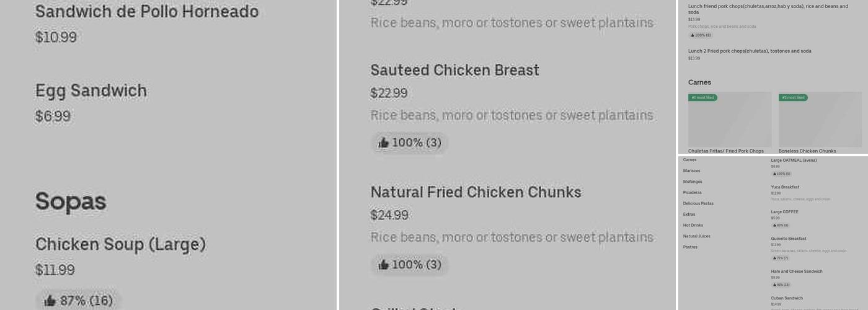
Task: Open Sandwich de Pollo Horneado item
Action: click(x=146, y=12)
